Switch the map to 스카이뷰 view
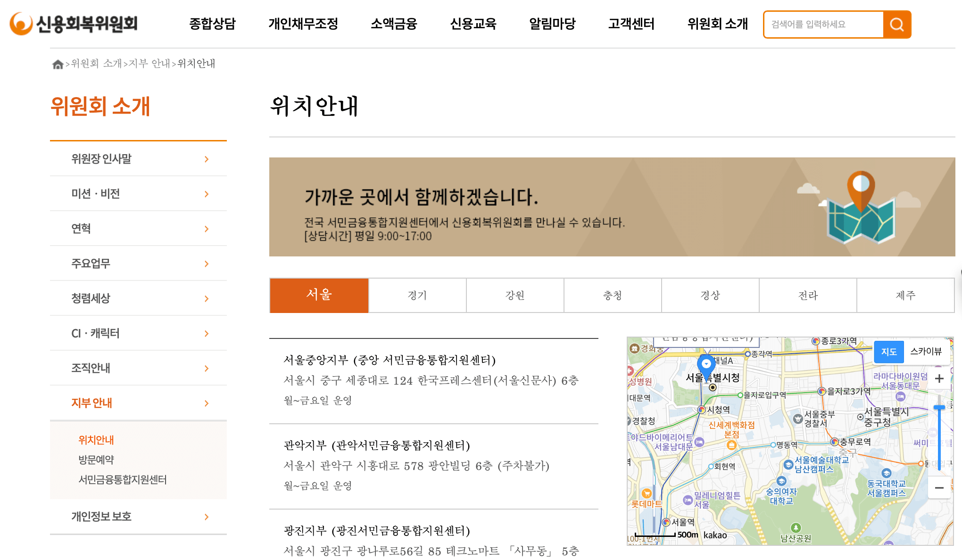 click(926, 352)
